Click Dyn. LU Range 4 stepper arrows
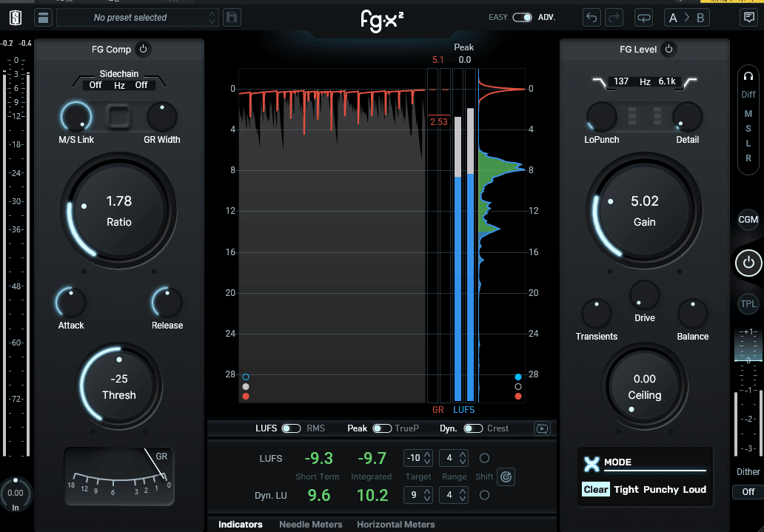Screen dimensions: 764x532 click(463, 496)
